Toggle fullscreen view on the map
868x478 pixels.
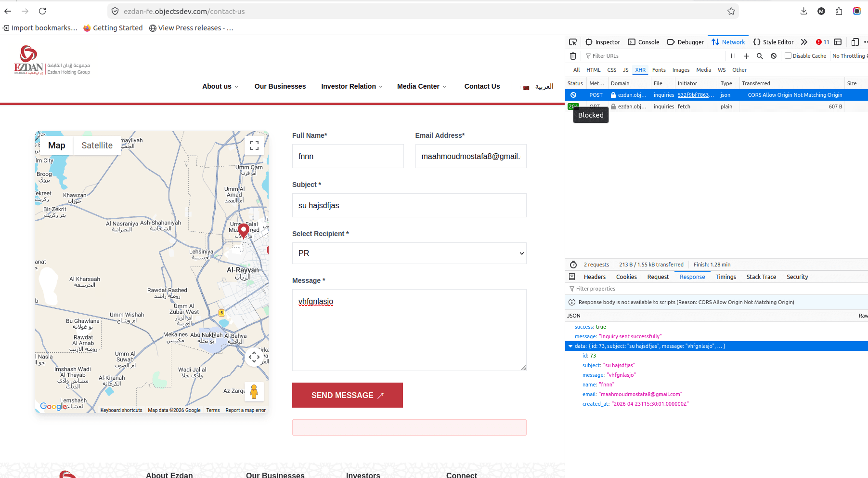click(x=254, y=146)
